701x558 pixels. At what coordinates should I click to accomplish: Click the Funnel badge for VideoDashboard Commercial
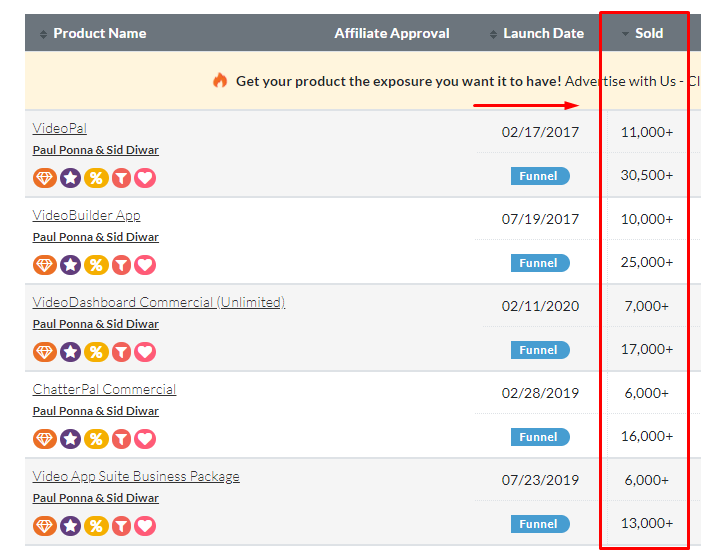click(540, 350)
